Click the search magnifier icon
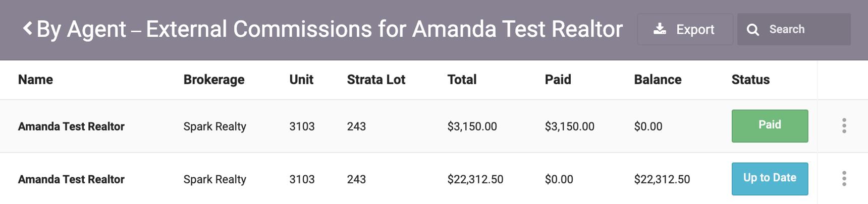The width and height of the screenshot is (868, 204). pos(752,30)
